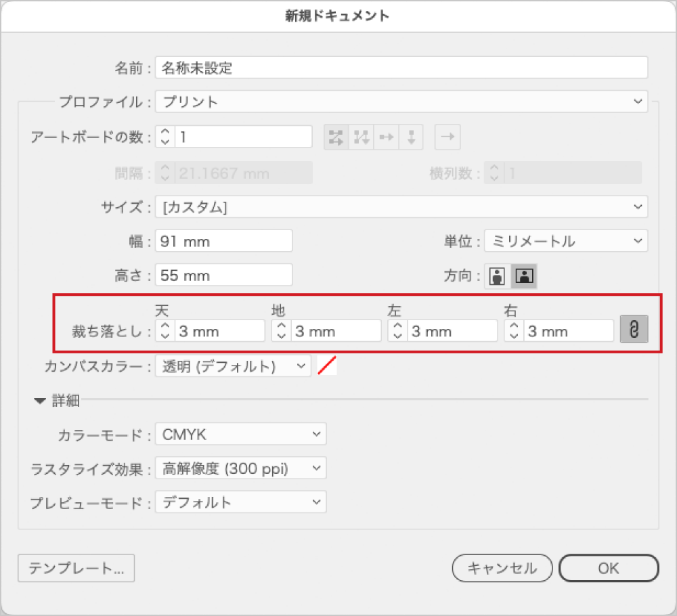This screenshot has height=616, width=677.
Task: Click the OK button
Action: pos(608,569)
